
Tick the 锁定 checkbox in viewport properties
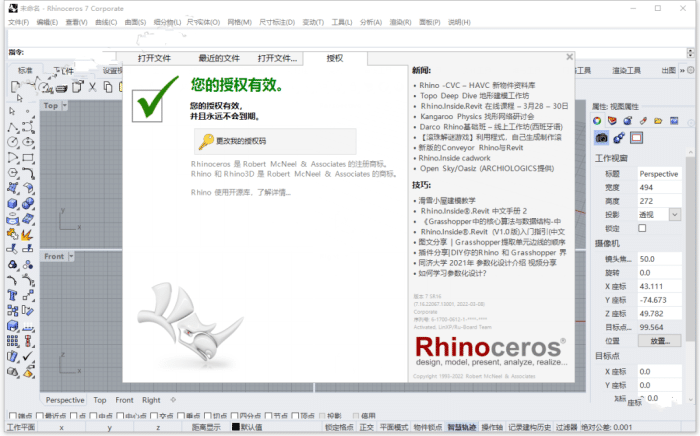click(642, 228)
